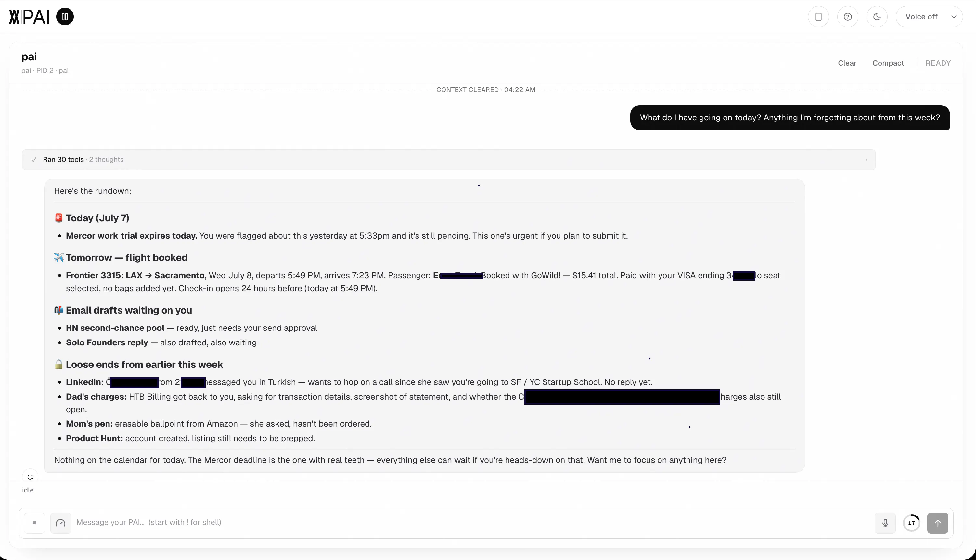Click 'Frontier 3315: LAX → Sacramento' text
Screen dimensions: 976x560
pyautogui.click(x=135, y=275)
